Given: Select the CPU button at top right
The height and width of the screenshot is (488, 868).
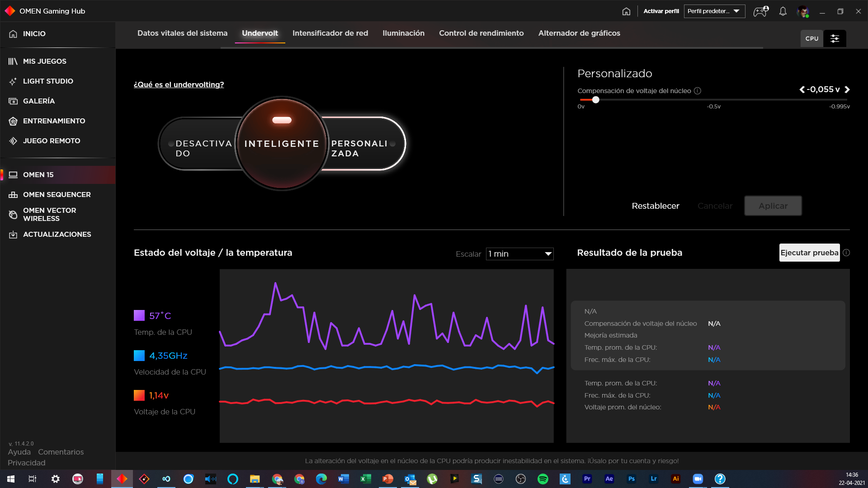Looking at the screenshot, I should pos(812,38).
